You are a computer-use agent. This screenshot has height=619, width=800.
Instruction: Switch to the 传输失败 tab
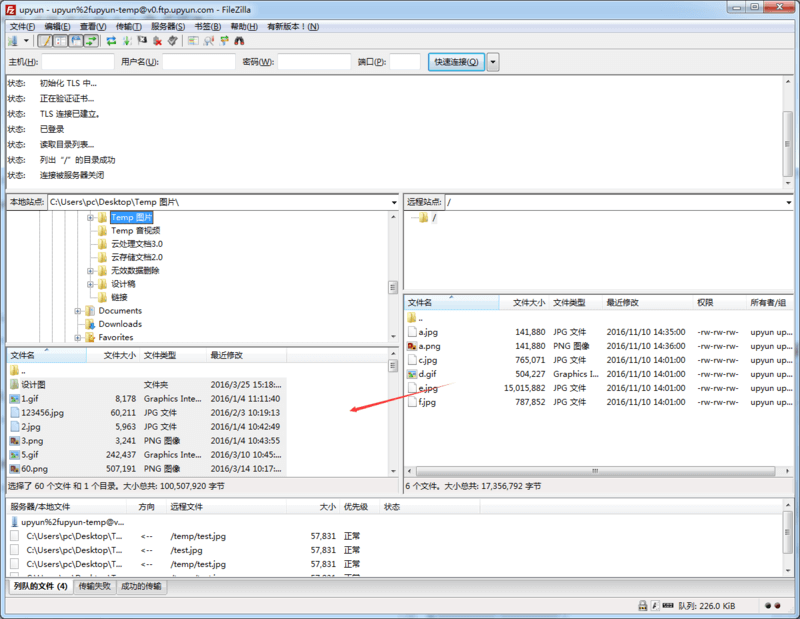click(x=94, y=586)
